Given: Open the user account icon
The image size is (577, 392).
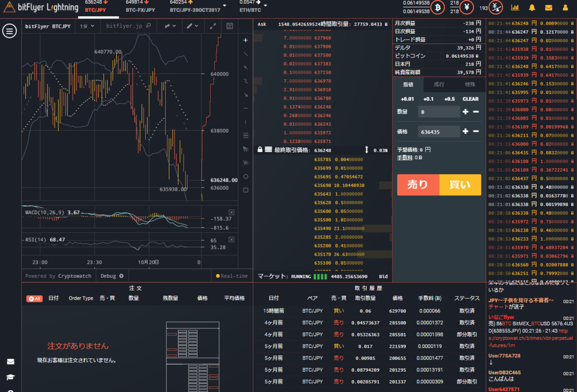Looking at the screenshot, I should pos(565,7).
